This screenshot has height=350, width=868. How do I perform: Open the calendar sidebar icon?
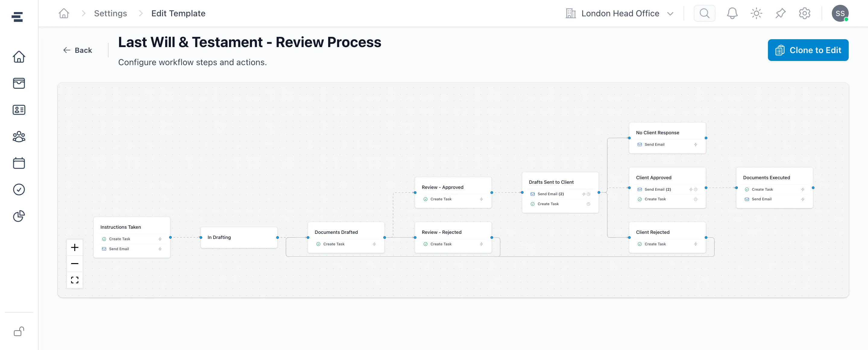[19, 163]
